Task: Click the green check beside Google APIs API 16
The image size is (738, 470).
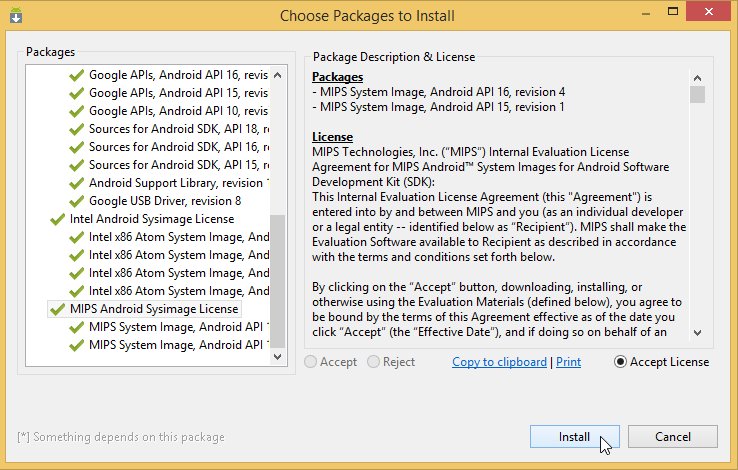Action: click(76, 75)
